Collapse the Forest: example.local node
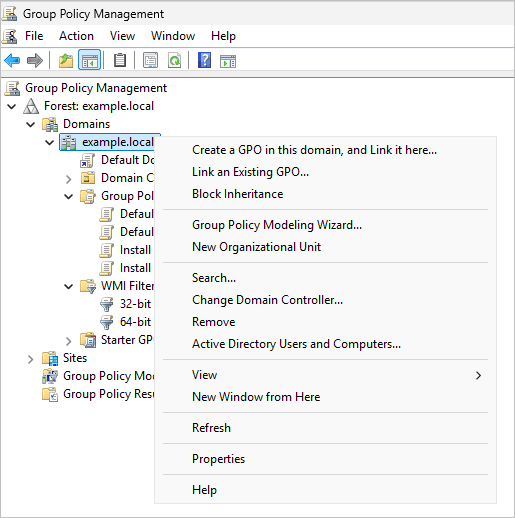 [x=12, y=107]
